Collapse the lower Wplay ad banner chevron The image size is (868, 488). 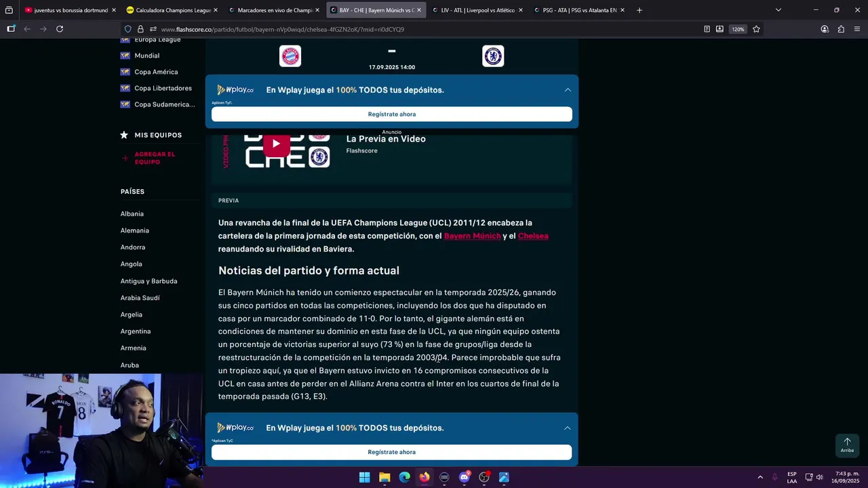tap(568, 428)
